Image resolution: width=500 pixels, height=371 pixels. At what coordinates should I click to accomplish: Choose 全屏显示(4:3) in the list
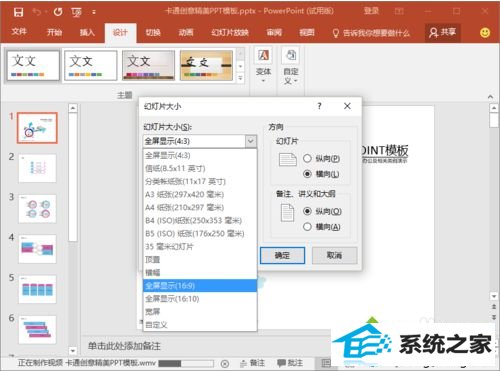click(x=200, y=155)
